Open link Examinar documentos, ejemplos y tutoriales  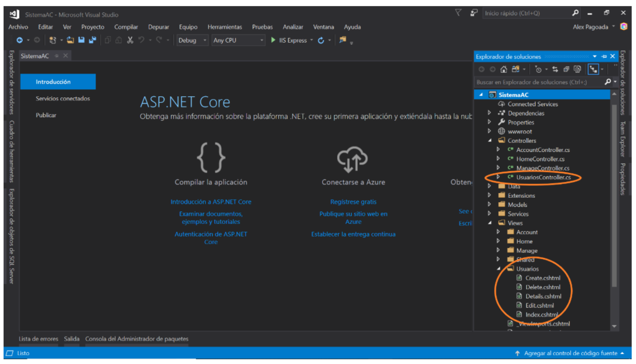[x=211, y=218]
